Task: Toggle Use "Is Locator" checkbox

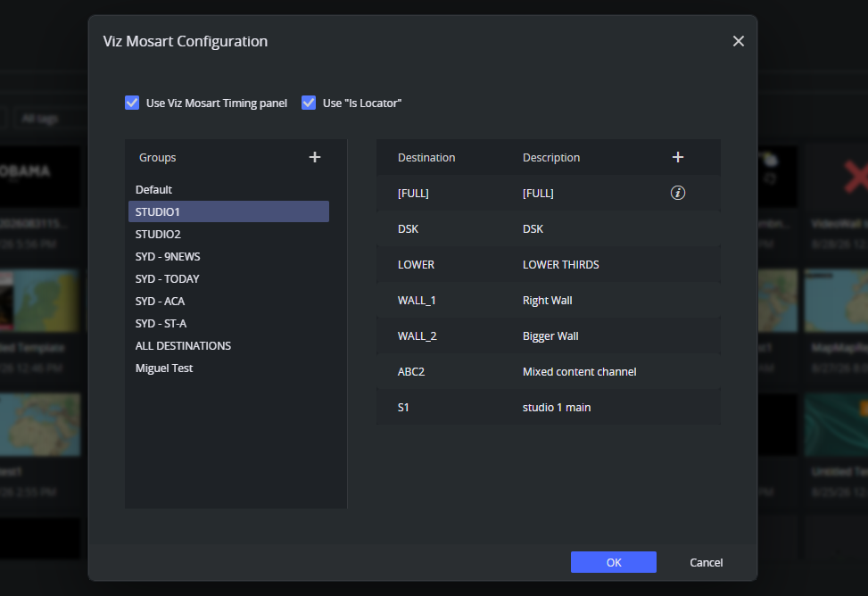Action: click(x=309, y=103)
